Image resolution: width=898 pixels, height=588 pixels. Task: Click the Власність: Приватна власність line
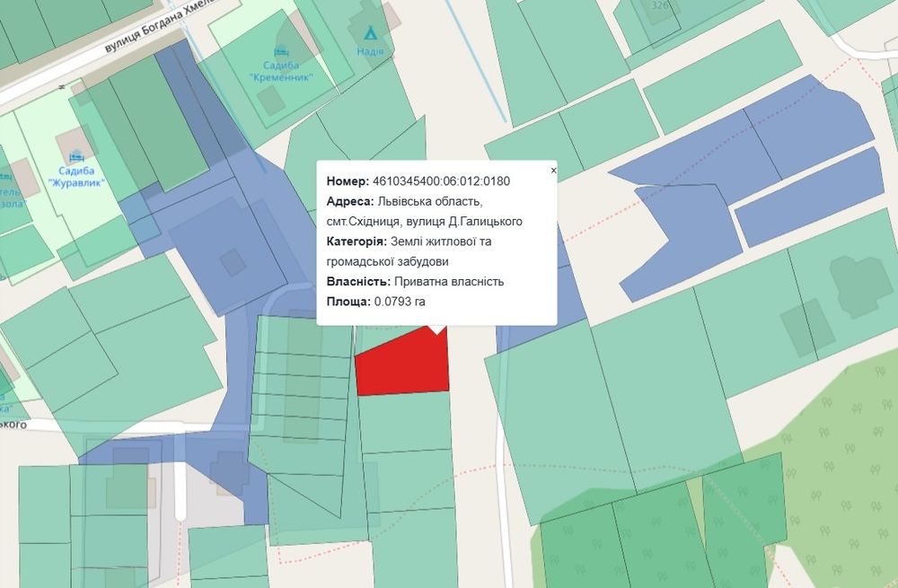click(x=415, y=282)
